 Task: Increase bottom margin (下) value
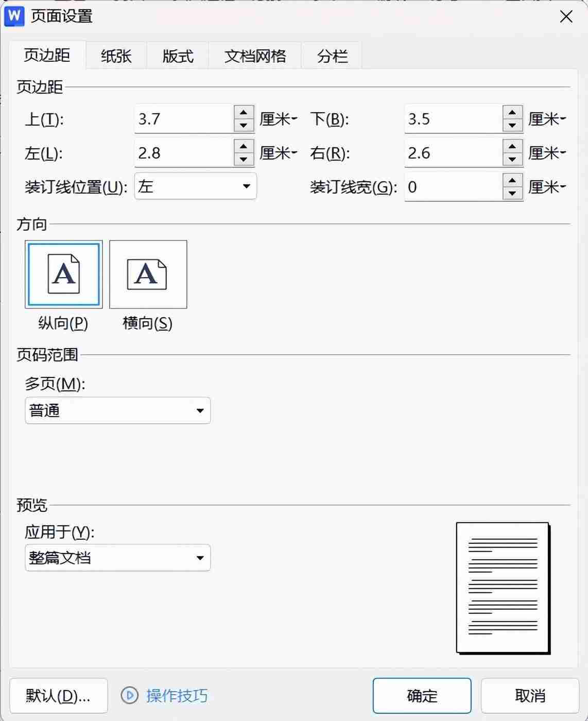pos(512,112)
